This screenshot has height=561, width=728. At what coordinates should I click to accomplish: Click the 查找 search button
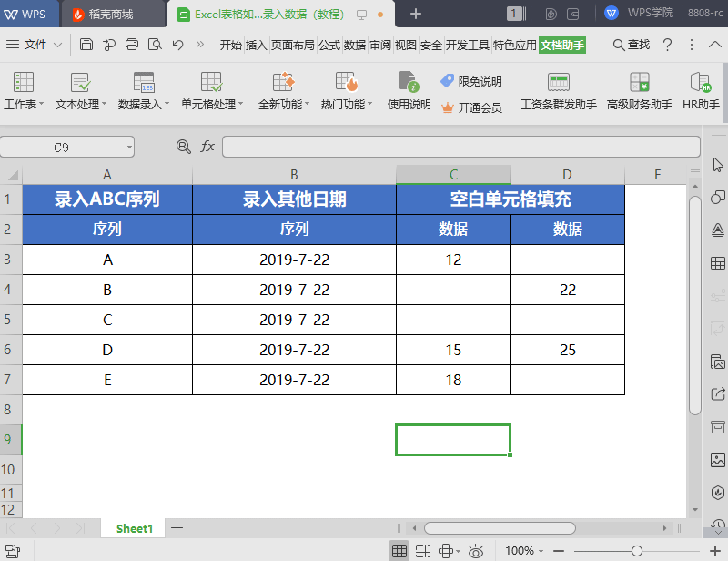pyautogui.click(x=632, y=45)
